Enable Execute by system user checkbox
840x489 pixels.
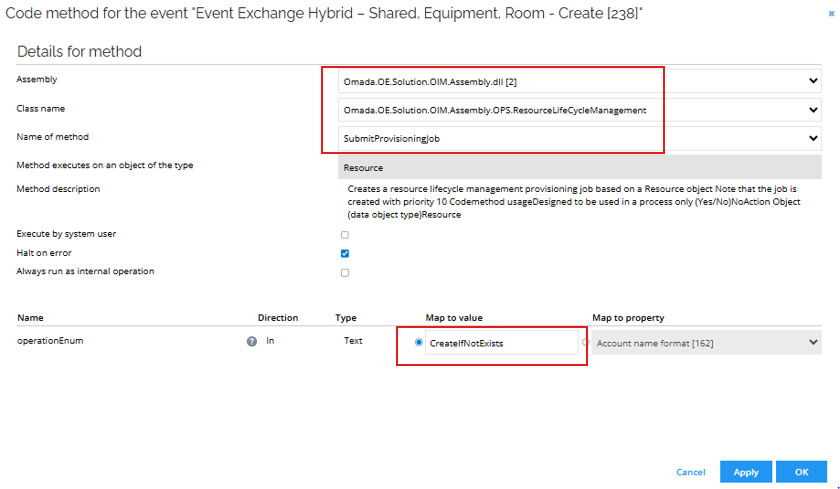click(345, 235)
